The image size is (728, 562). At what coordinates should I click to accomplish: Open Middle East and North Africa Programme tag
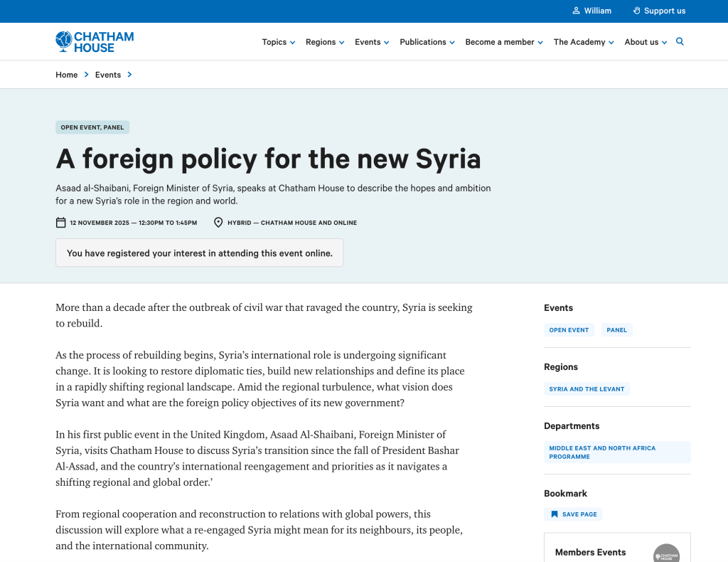tap(617, 452)
